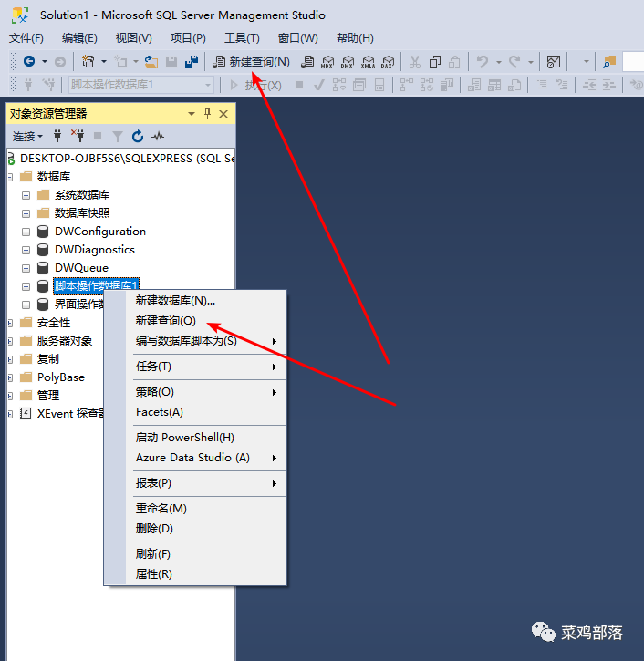This screenshot has height=661, width=644.
Task: Click the Database Engine Query icon
Action: click(x=307, y=62)
